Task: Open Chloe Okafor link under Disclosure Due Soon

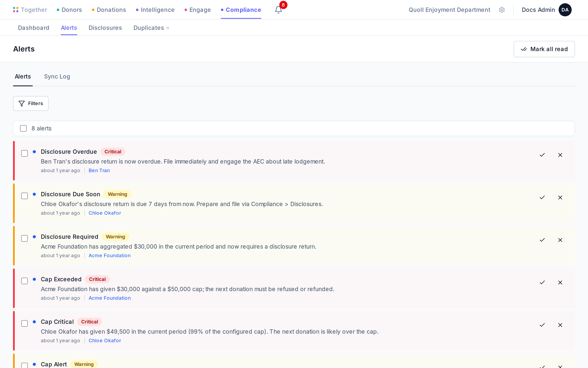Action: pos(105,213)
